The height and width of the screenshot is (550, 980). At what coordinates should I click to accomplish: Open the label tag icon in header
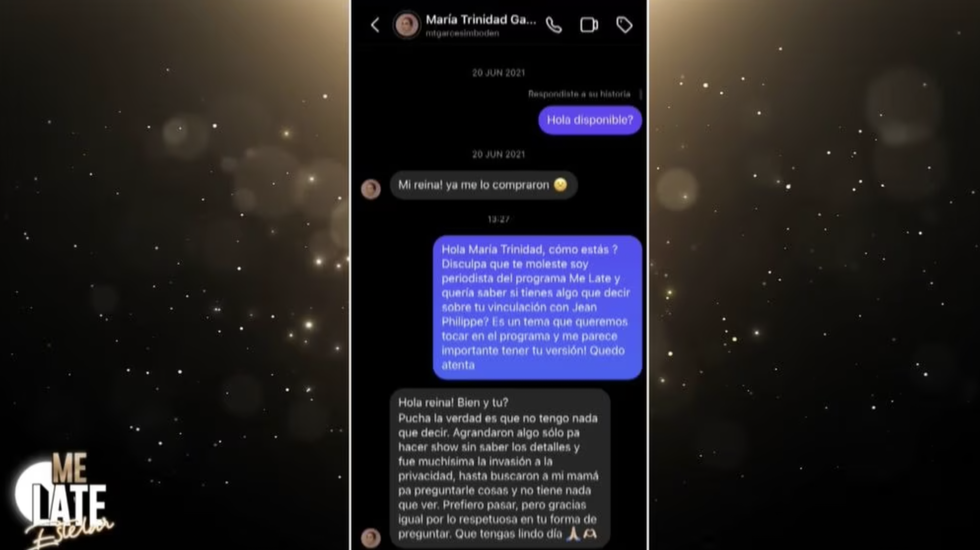click(624, 25)
